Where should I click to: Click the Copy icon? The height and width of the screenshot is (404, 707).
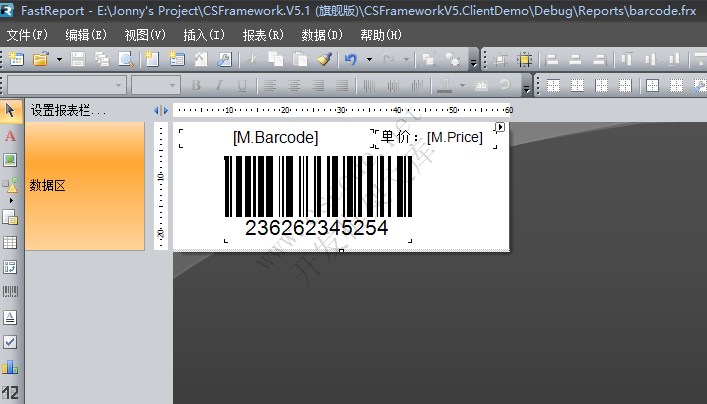click(x=275, y=59)
